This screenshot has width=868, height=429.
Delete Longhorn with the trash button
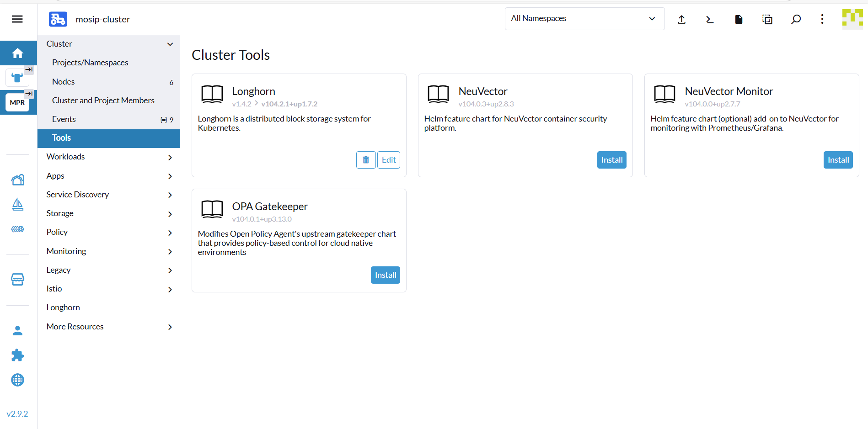(366, 160)
